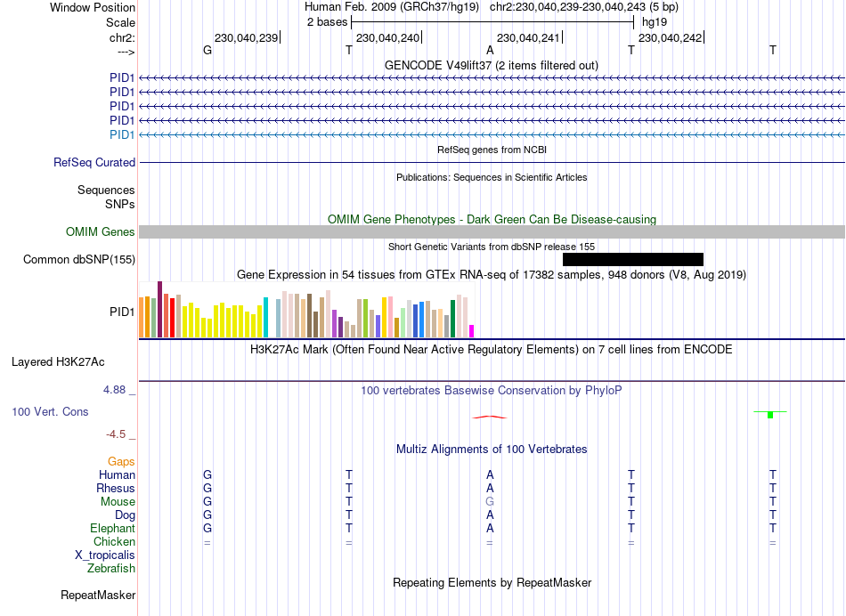
Task: Open the OMIM Genes track label
Action: tap(101, 232)
